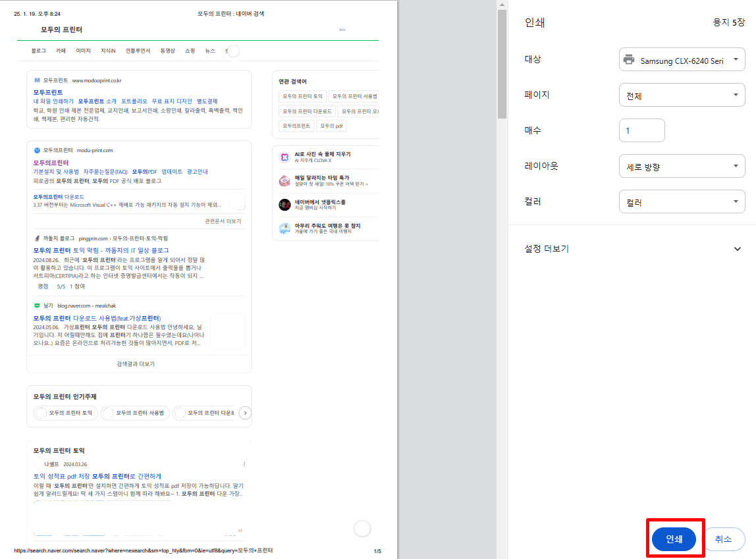The image size is (756, 559).
Task: Click the 모두의프린터 다운로드 sub-link
Action: tap(59, 197)
